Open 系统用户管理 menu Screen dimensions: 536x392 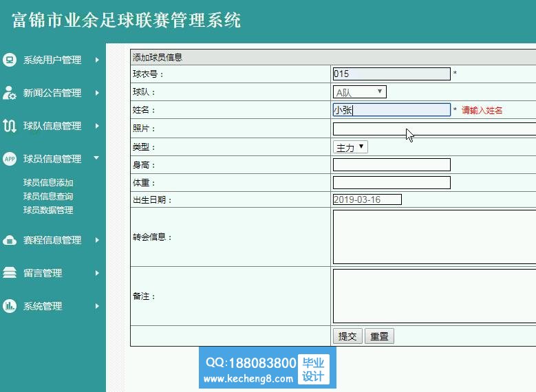(x=52, y=60)
